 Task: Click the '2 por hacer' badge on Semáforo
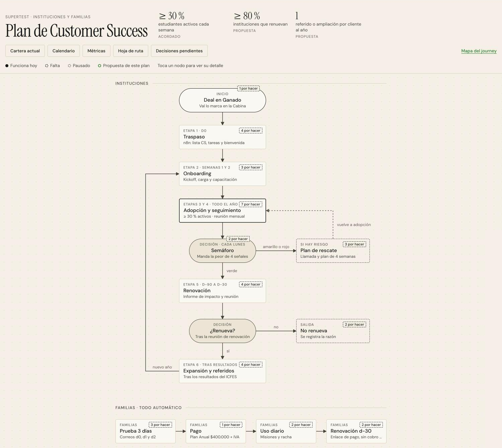238,239
